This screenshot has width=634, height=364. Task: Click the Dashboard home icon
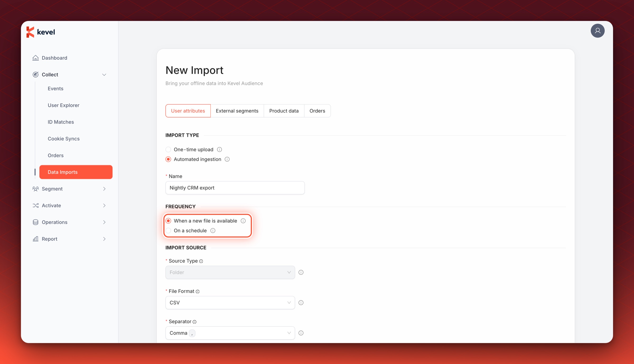point(35,58)
